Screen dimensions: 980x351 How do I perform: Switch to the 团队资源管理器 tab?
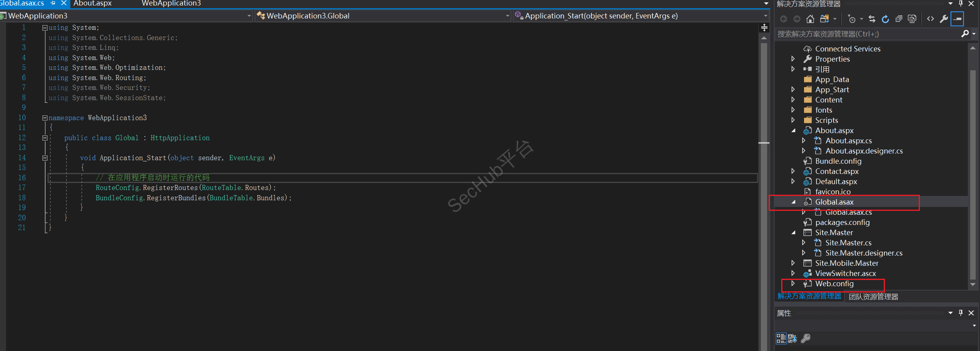point(873,297)
